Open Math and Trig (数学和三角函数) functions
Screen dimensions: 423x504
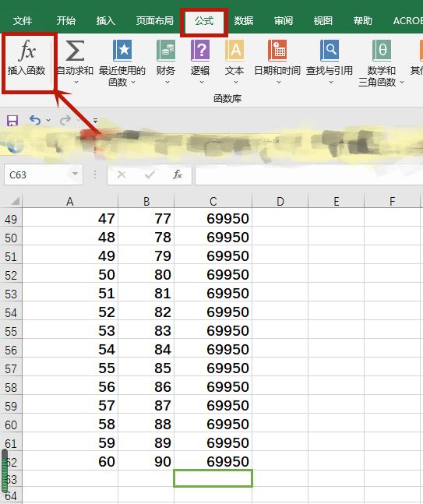click(x=381, y=63)
